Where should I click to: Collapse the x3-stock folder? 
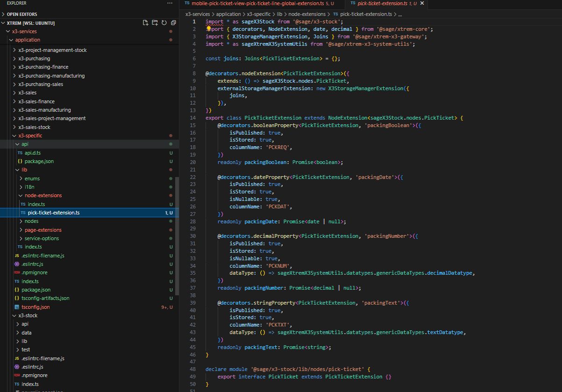coord(14,315)
